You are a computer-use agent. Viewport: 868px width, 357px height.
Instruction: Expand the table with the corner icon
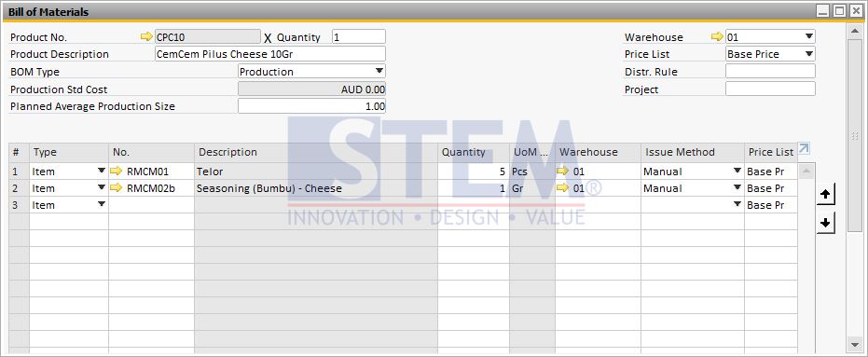[x=805, y=148]
